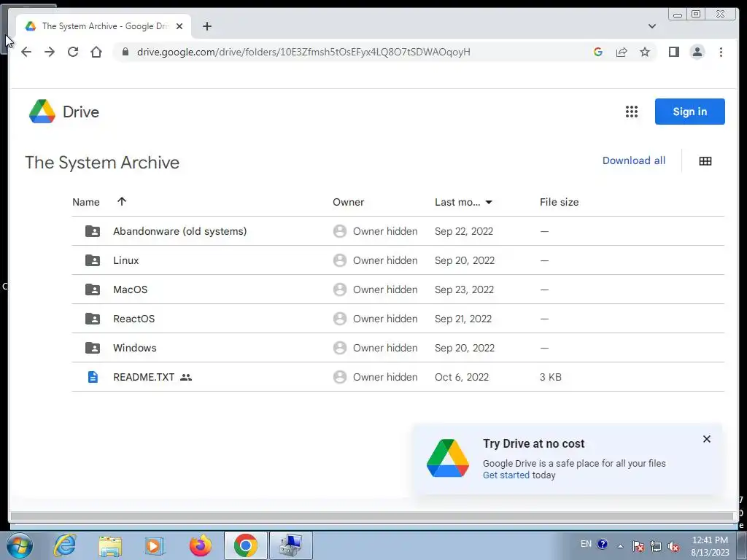Open the Windows Start menu
747x560 pixels.
coord(19,545)
